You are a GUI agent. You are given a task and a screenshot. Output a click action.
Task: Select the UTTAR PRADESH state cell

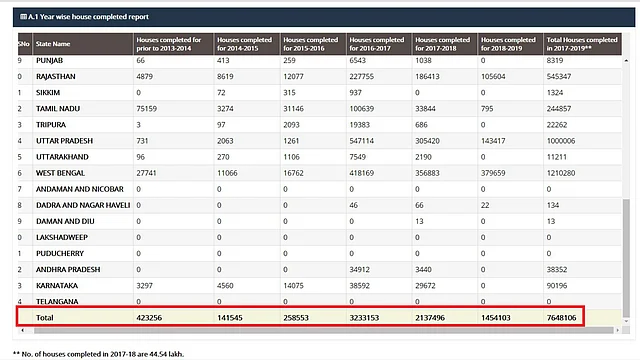(x=64, y=141)
